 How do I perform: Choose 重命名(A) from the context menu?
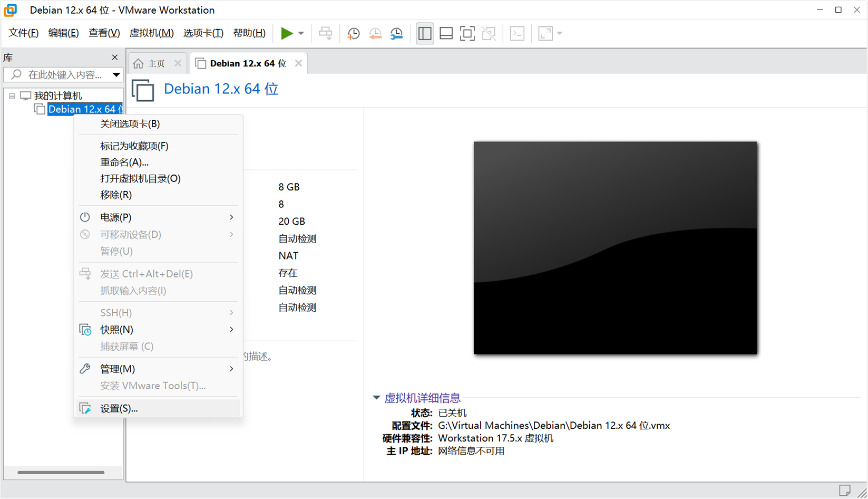(124, 162)
